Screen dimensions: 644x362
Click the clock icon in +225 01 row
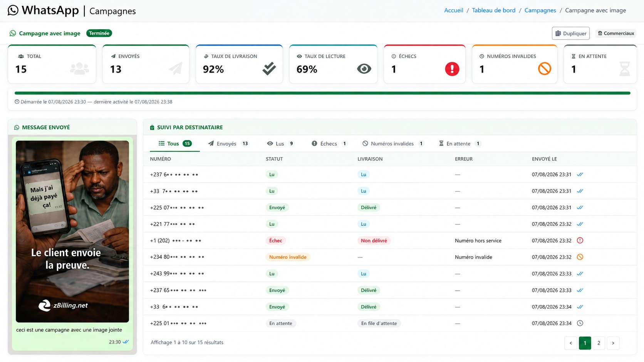580,323
